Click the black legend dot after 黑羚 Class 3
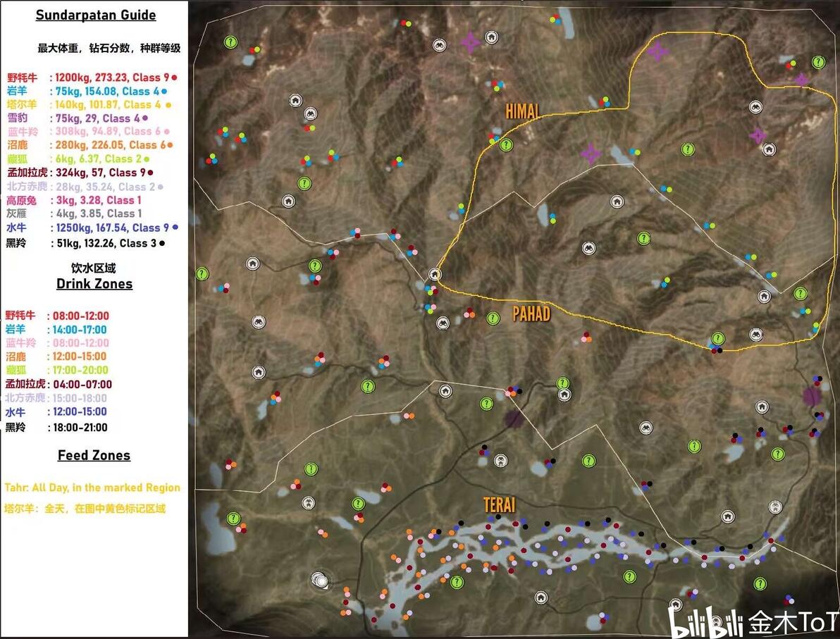This screenshot has width=840, height=639. pos(162,244)
